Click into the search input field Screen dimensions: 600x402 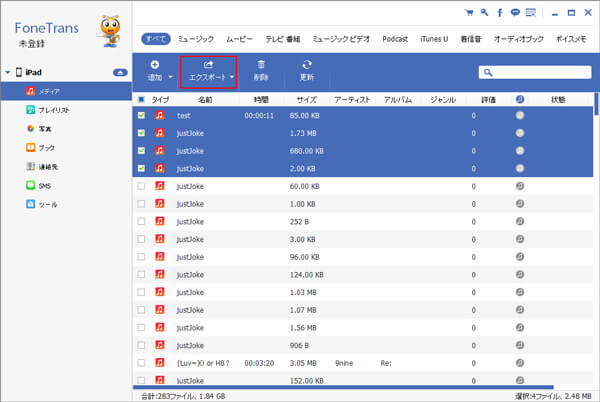tap(535, 72)
